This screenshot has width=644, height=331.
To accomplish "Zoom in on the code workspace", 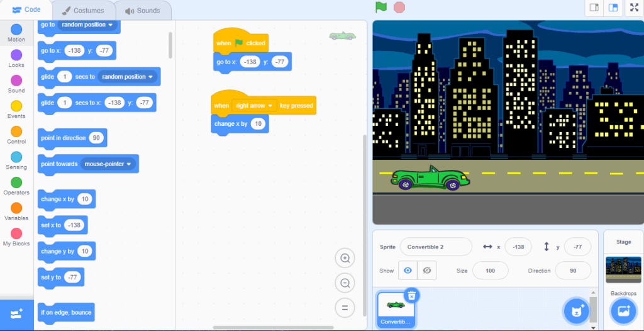I will point(345,258).
